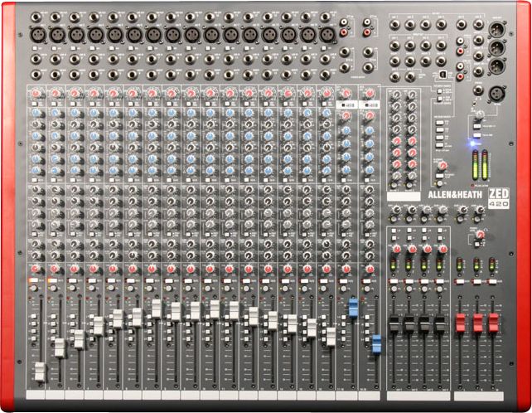
Task: Turn the top knob in left matrix column
Action: click(x=396, y=95)
